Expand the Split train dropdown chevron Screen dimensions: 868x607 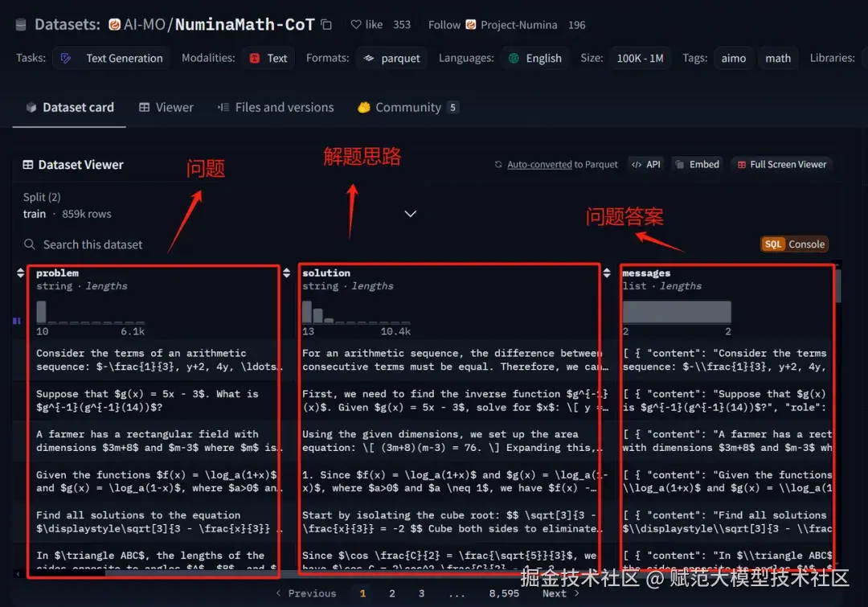[x=410, y=214]
